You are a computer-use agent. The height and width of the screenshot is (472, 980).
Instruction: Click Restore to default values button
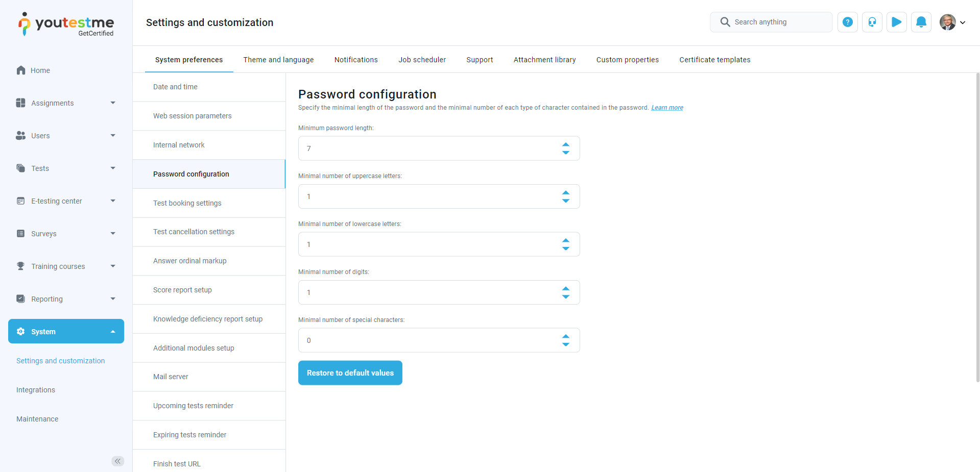[x=350, y=373]
